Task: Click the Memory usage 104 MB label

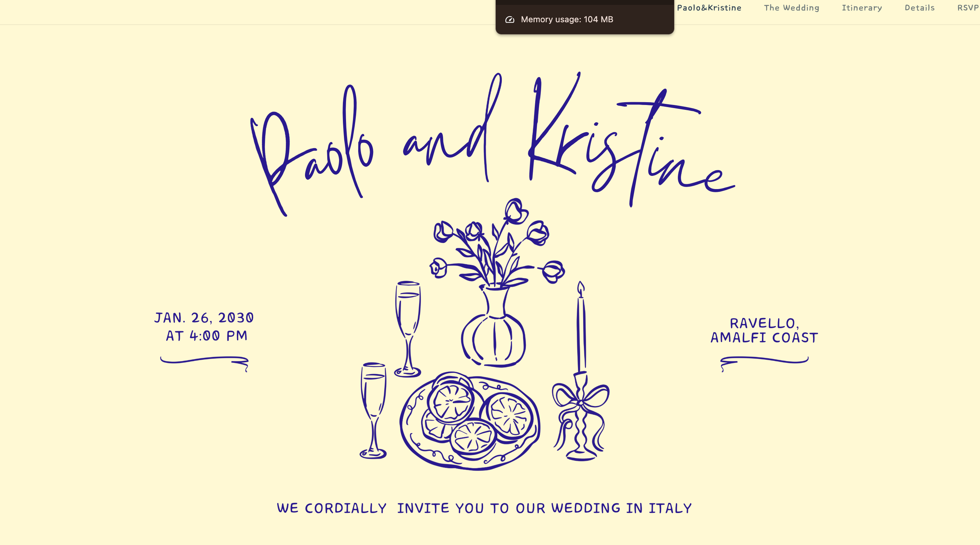Action: pos(567,20)
